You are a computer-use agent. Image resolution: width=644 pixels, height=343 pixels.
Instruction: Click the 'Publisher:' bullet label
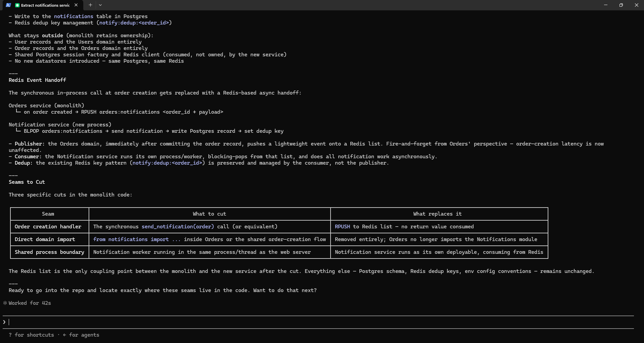(x=30, y=144)
